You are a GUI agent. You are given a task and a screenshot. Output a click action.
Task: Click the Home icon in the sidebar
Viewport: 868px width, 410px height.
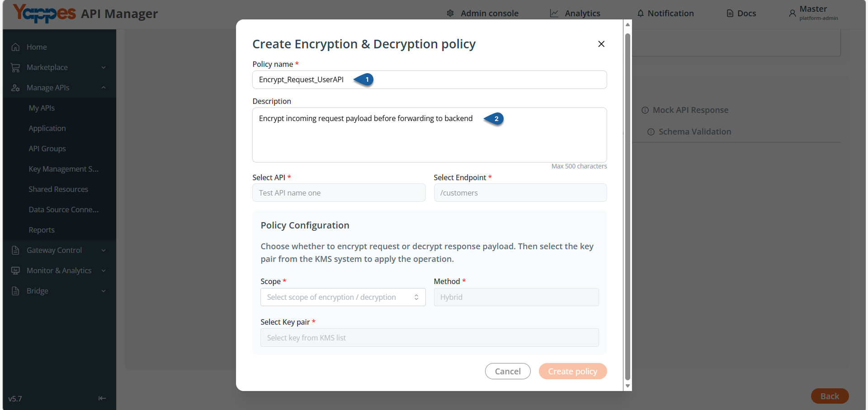point(15,47)
